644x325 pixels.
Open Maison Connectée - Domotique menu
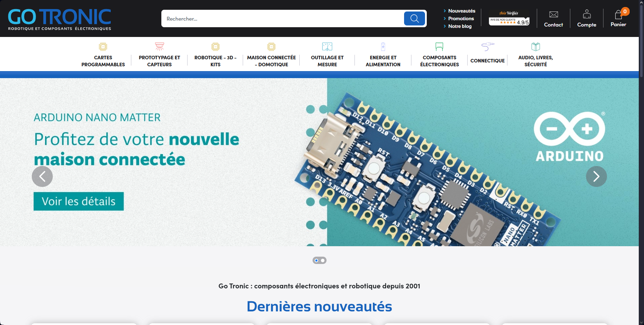point(271,61)
